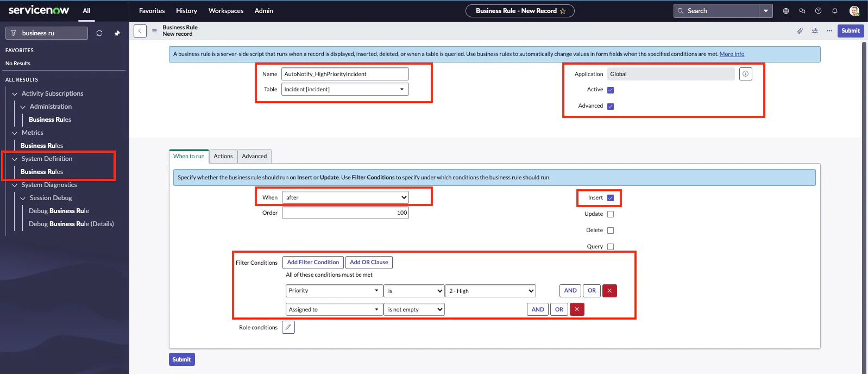The height and width of the screenshot is (374, 868).
Task: Switch to the When to run tab
Action: pos(189,156)
